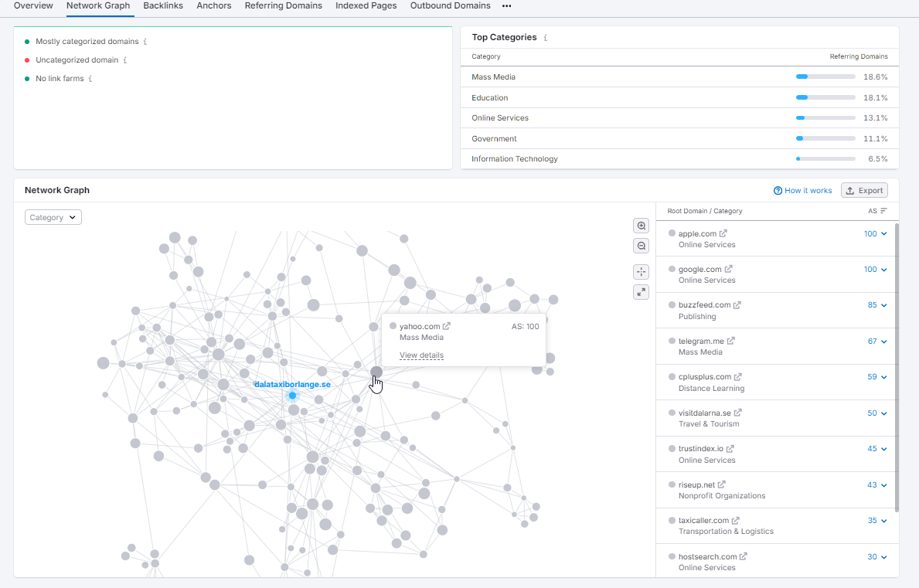Open View details in the yahoo.com tooltip
Image resolution: width=919 pixels, height=588 pixels.
(x=421, y=355)
